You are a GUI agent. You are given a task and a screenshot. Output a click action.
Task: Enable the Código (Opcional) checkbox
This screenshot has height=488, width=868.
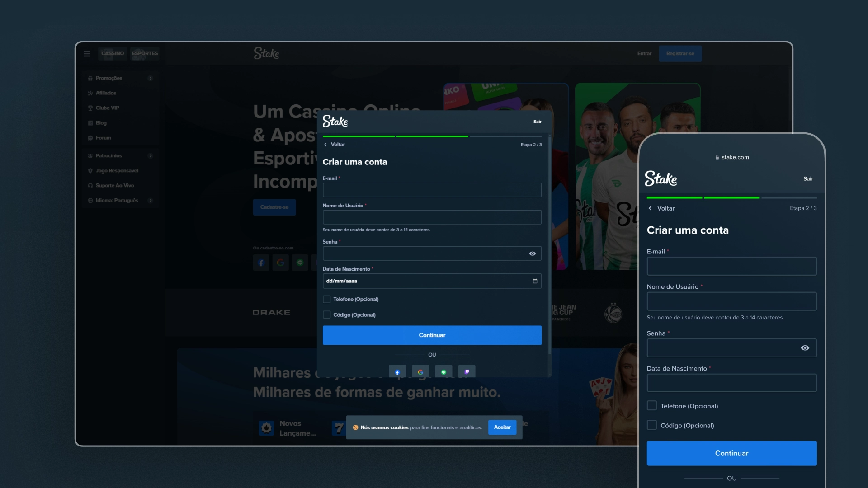coord(326,314)
